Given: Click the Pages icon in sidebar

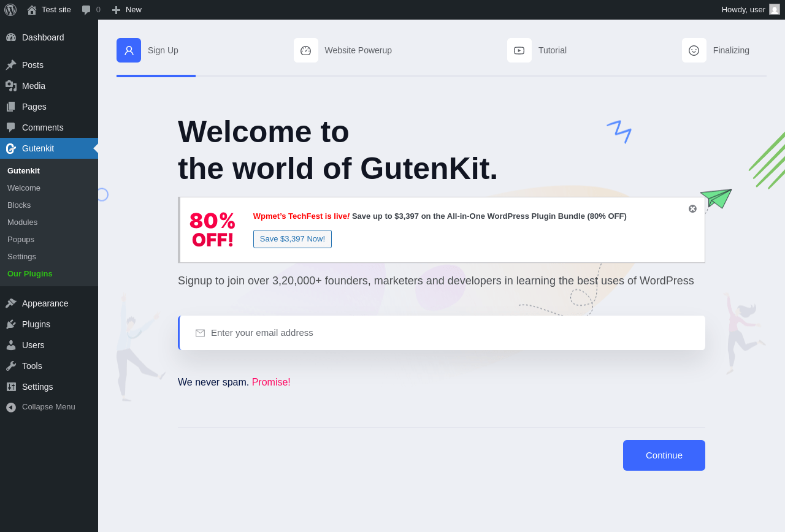Looking at the screenshot, I should 11,107.
